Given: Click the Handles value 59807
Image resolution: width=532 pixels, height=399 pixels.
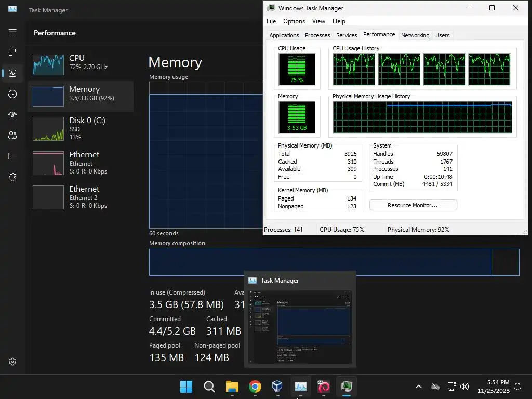Looking at the screenshot, I should [x=445, y=154].
